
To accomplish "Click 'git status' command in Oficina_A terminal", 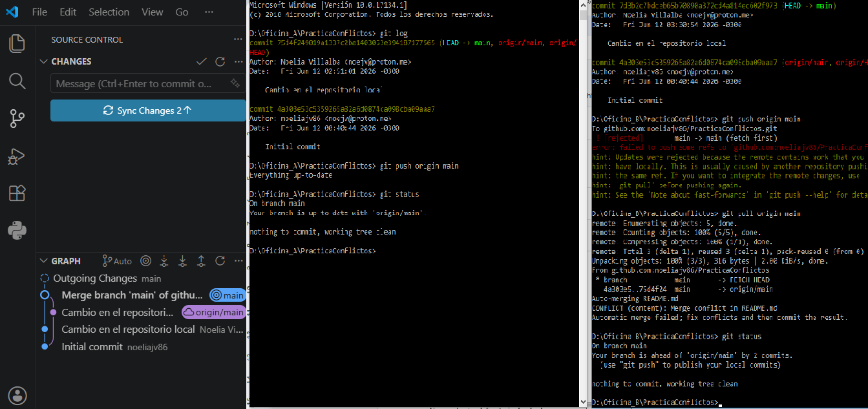I will pyautogui.click(x=399, y=194).
